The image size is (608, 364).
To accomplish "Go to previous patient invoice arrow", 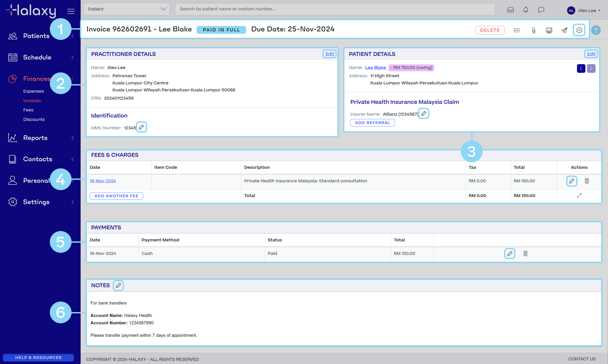I will click(x=581, y=68).
